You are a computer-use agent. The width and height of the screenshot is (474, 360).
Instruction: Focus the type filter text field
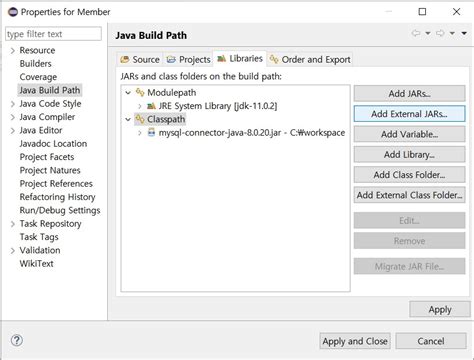pos(53,34)
